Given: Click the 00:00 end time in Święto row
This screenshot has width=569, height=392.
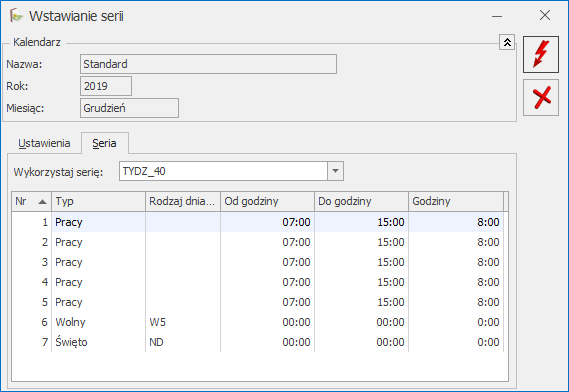Looking at the screenshot, I should [x=361, y=342].
